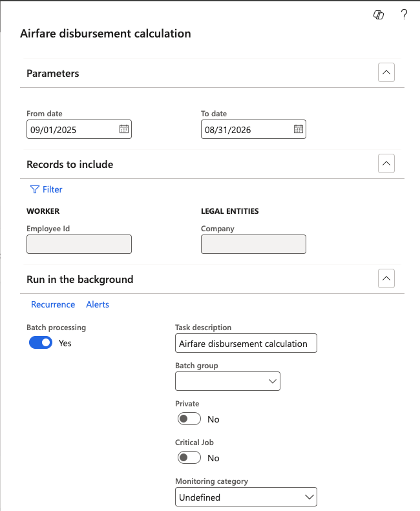Click the Records to include heading

point(70,164)
